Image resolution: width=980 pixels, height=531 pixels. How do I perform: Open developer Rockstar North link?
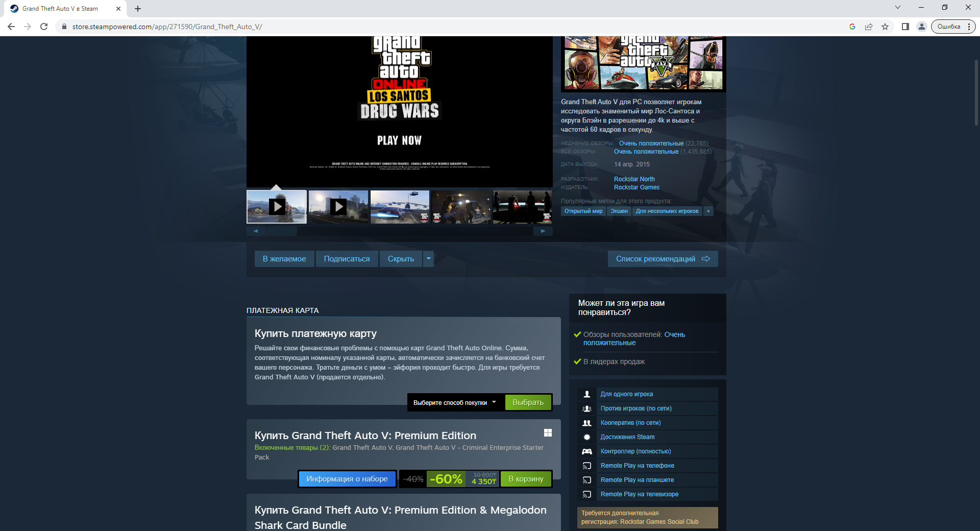634,179
